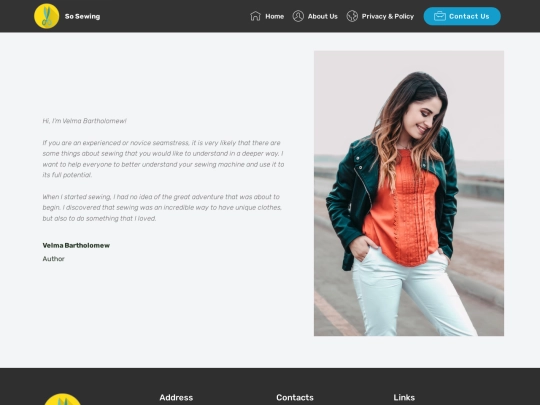The height and width of the screenshot is (405, 540).
Task: Click the briefcase icon in Contact Us
Action: point(440,16)
